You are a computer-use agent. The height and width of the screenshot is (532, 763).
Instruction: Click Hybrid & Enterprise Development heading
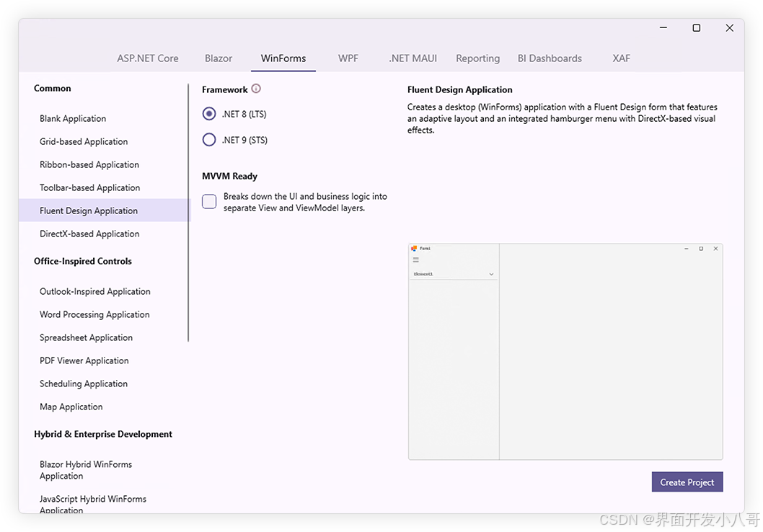pyautogui.click(x=103, y=434)
